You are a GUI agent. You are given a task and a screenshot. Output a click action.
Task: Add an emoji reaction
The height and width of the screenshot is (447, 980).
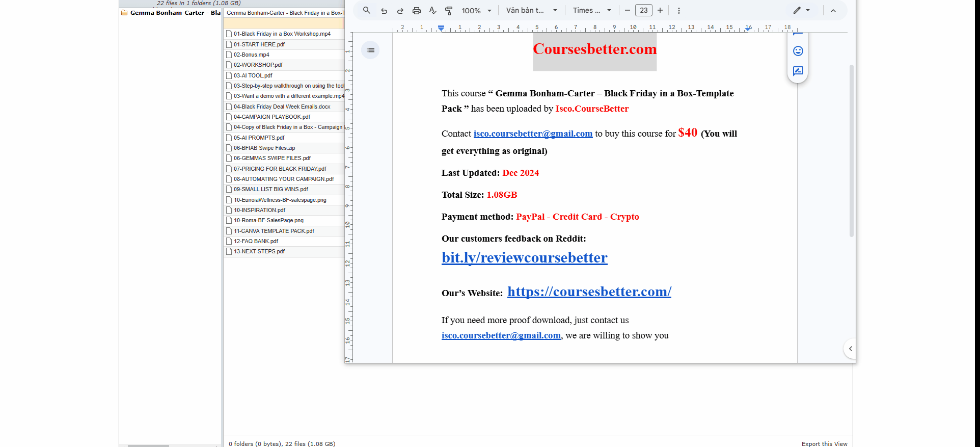(x=798, y=51)
